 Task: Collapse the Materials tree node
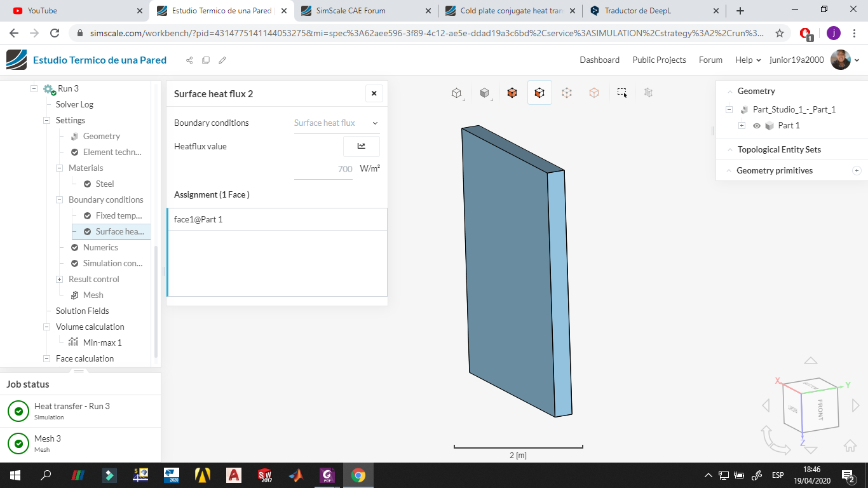pyautogui.click(x=59, y=168)
